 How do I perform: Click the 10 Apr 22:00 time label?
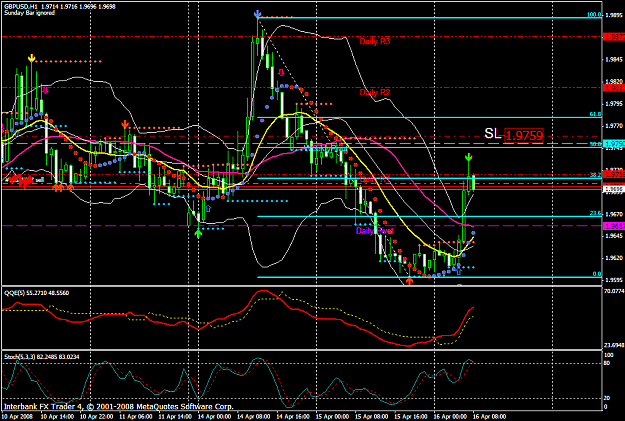click(96, 417)
